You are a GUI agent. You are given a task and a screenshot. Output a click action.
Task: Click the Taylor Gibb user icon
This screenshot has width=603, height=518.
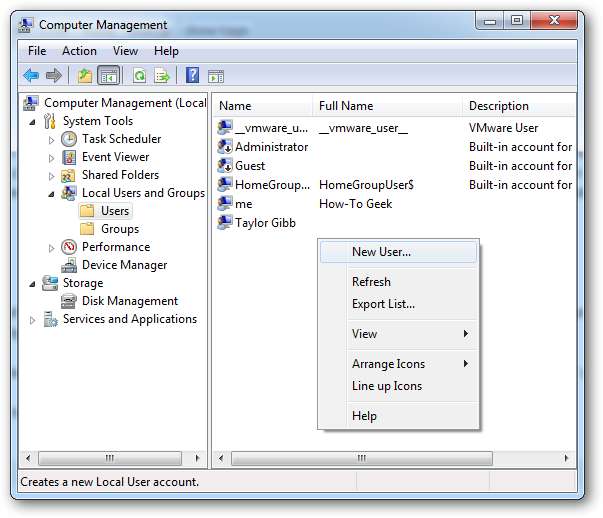pyautogui.click(x=225, y=223)
